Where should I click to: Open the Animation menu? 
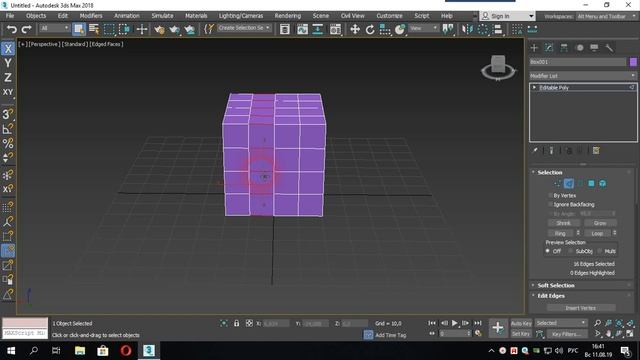127,16
